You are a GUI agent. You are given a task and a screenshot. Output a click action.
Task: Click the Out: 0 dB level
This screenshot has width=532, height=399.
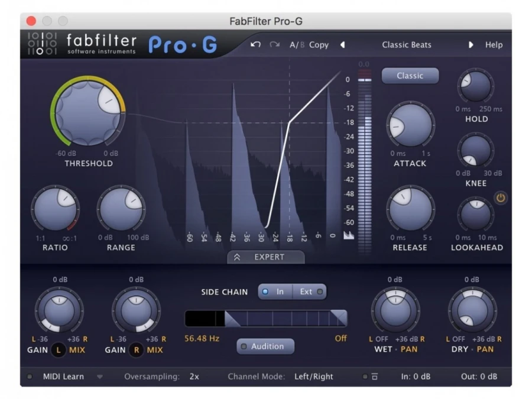click(479, 377)
